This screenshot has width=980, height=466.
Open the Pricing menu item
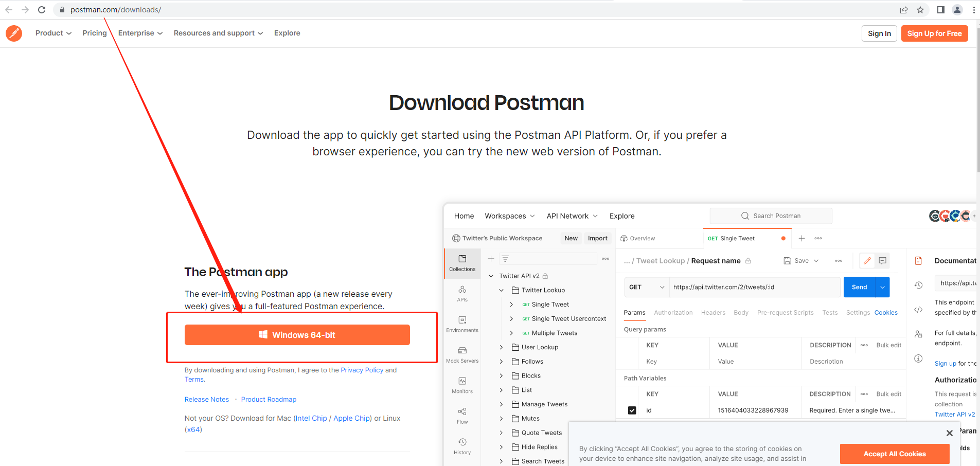coord(95,33)
